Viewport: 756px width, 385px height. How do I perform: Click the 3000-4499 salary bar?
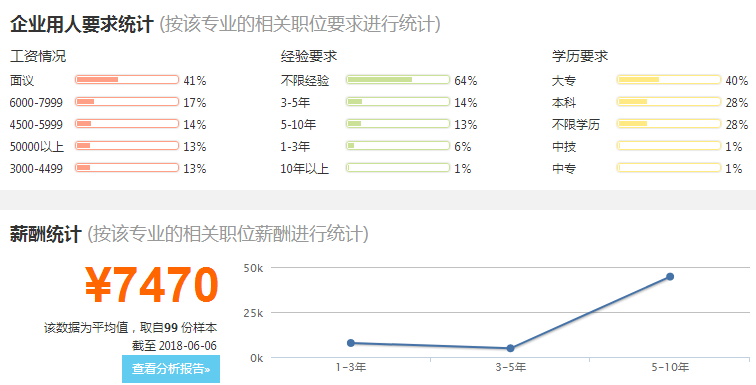click(127, 168)
